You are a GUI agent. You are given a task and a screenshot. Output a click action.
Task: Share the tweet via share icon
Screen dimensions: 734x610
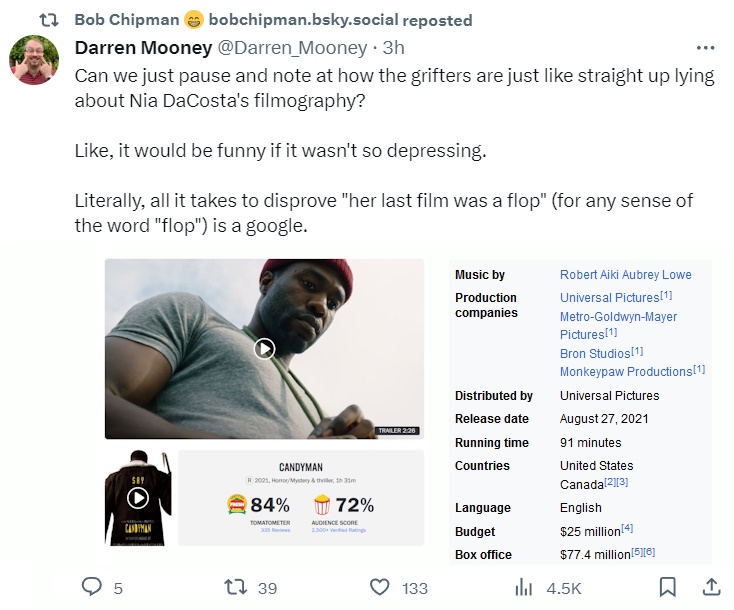[x=711, y=587]
